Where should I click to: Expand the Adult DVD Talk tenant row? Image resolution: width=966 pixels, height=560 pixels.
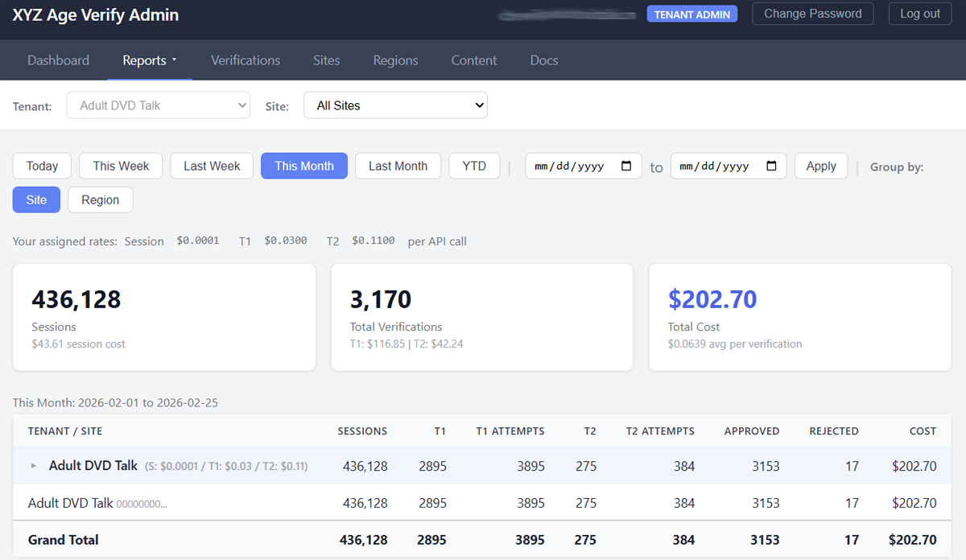34,466
